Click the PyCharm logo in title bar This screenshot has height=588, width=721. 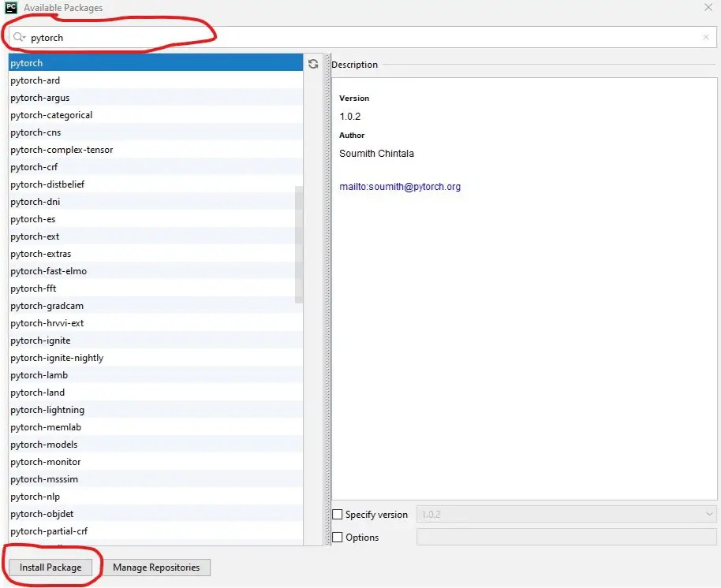click(11, 8)
